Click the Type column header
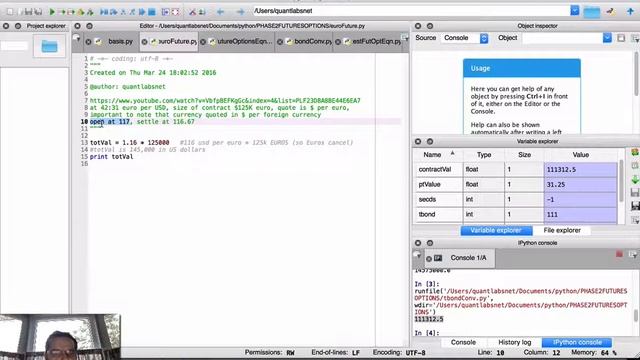 484,155
